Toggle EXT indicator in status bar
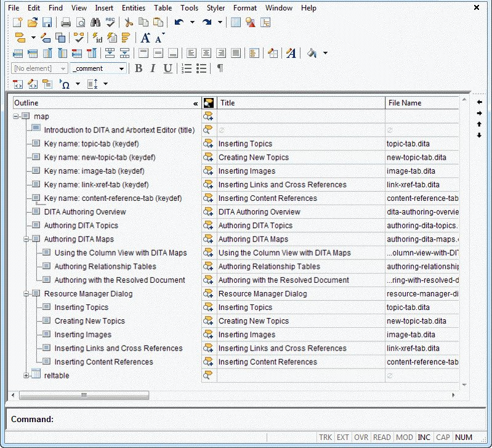This screenshot has height=448, width=492. (342, 438)
